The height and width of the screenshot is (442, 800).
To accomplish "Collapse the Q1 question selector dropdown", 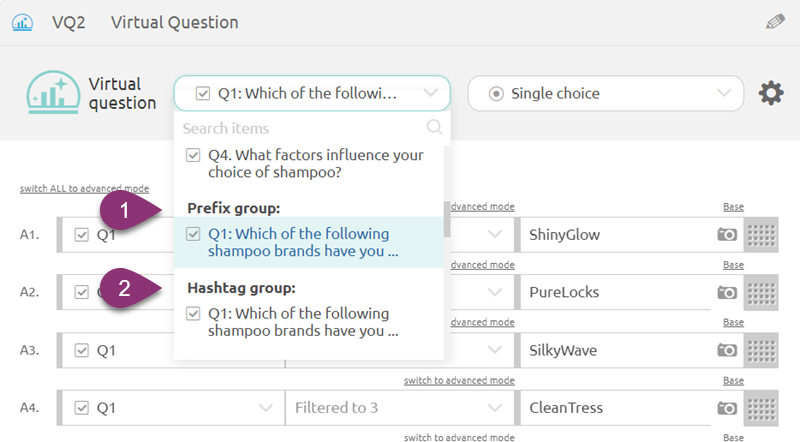I will (312, 93).
